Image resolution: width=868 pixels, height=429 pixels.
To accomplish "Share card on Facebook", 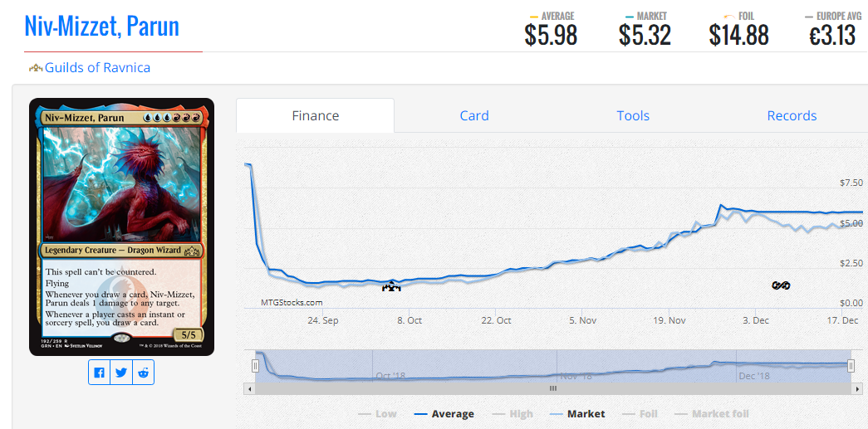I will 100,373.
